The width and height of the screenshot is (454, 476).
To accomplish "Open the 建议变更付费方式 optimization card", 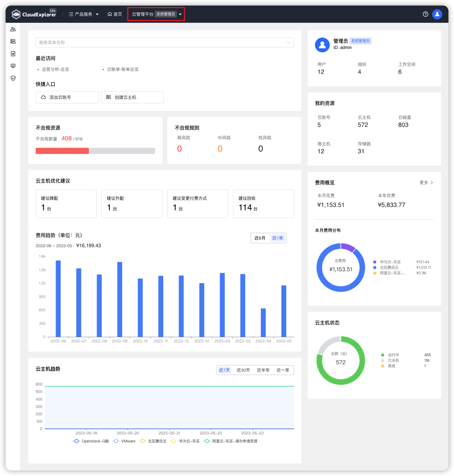I will [x=198, y=204].
